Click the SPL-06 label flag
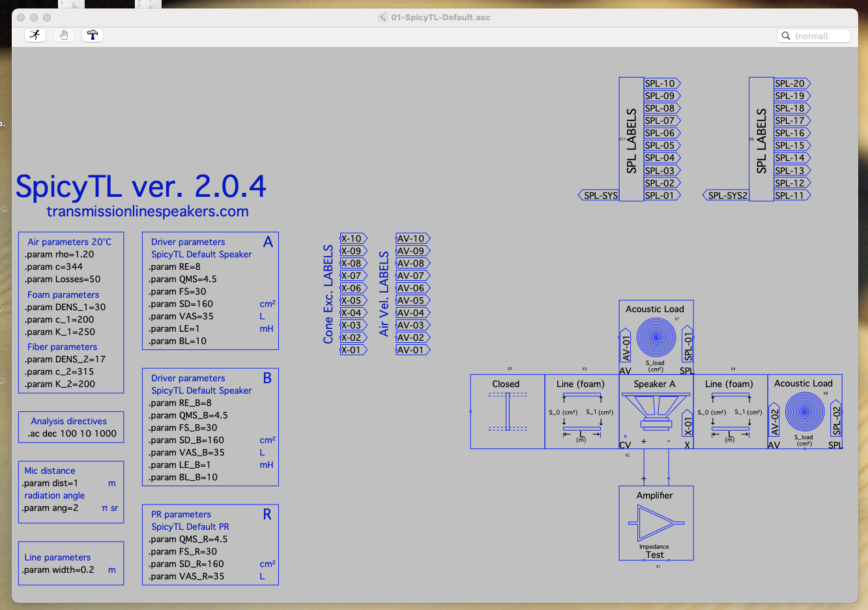Image resolution: width=868 pixels, height=610 pixels. pyautogui.click(x=662, y=133)
